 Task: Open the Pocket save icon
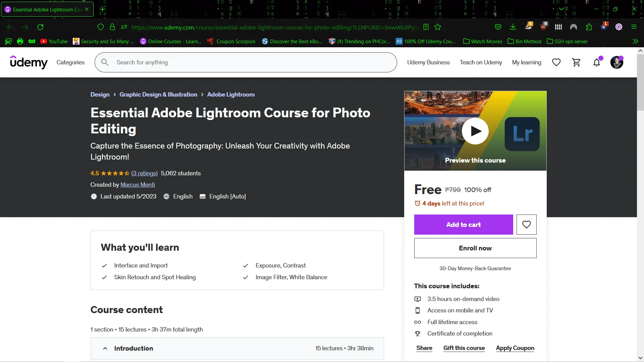click(x=498, y=27)
